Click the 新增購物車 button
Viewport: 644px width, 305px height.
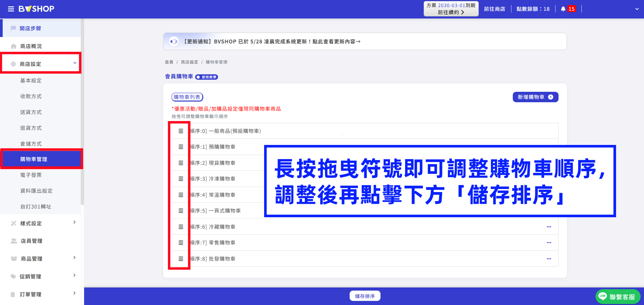point(535,97)
